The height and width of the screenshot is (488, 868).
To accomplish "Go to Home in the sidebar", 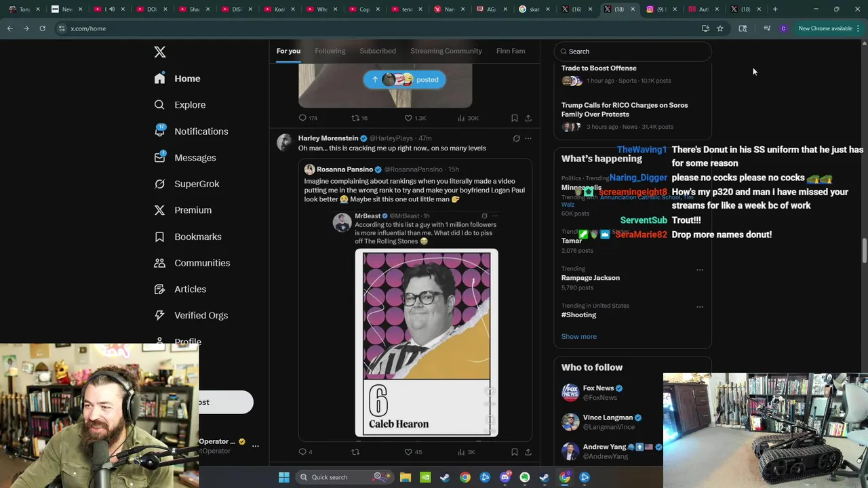I will point(177,79).
